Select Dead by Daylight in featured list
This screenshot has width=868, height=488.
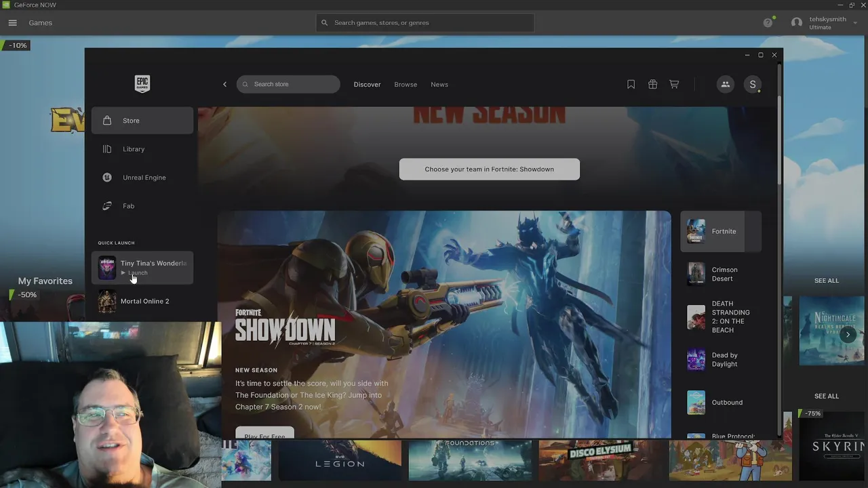pos(721,359)
